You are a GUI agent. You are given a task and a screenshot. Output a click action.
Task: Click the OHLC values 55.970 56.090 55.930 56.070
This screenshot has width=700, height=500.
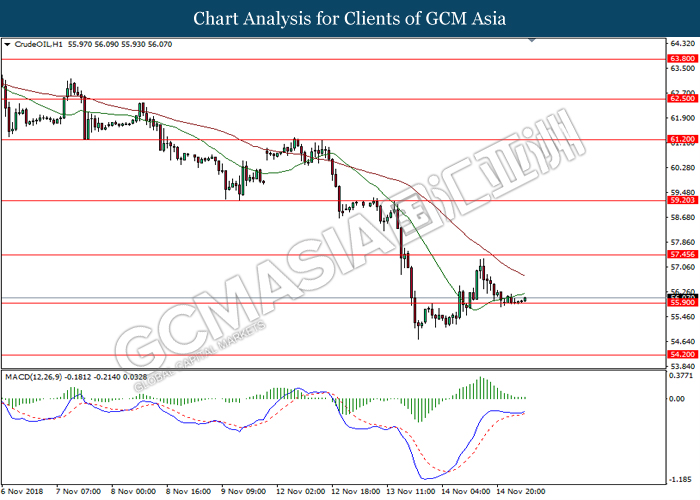[x=120, y=44]
